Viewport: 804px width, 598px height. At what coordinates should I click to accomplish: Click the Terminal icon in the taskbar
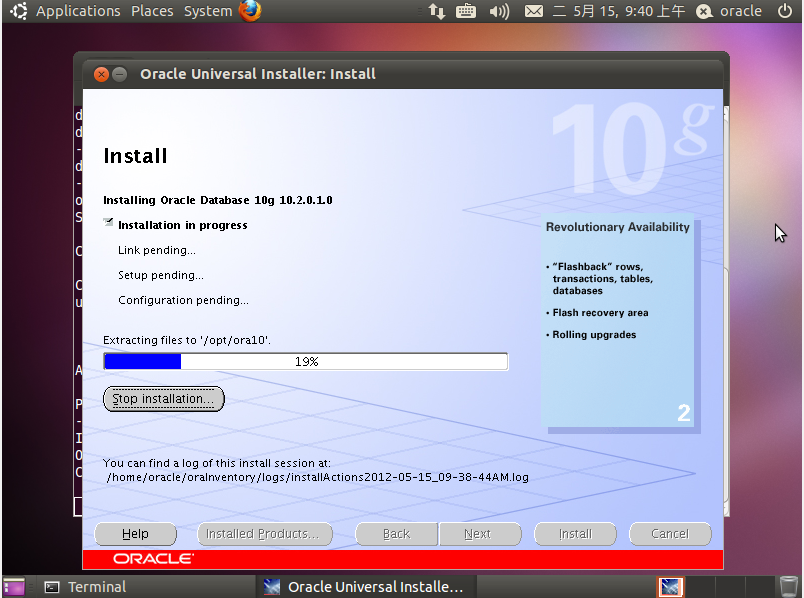coord(52,587)
